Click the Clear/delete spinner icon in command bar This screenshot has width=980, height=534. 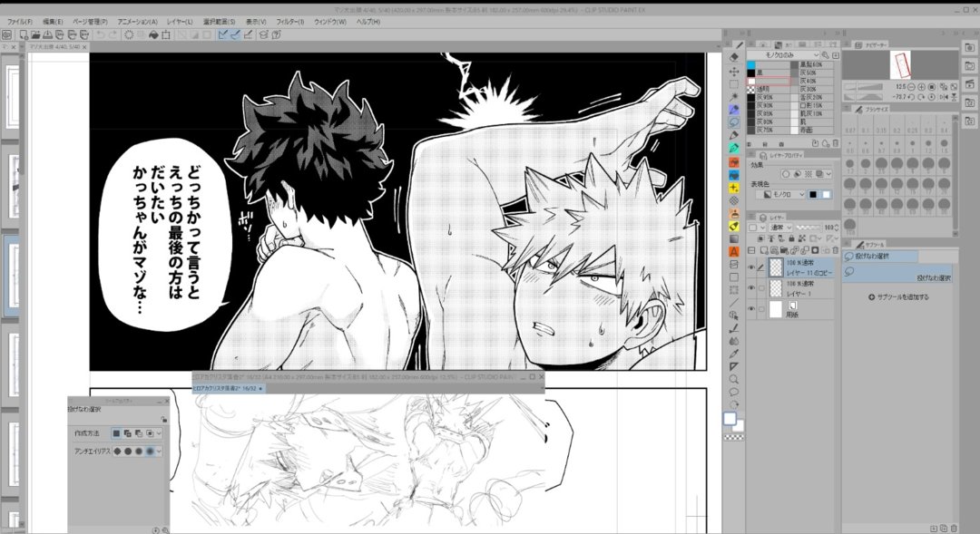pos(130,35)
